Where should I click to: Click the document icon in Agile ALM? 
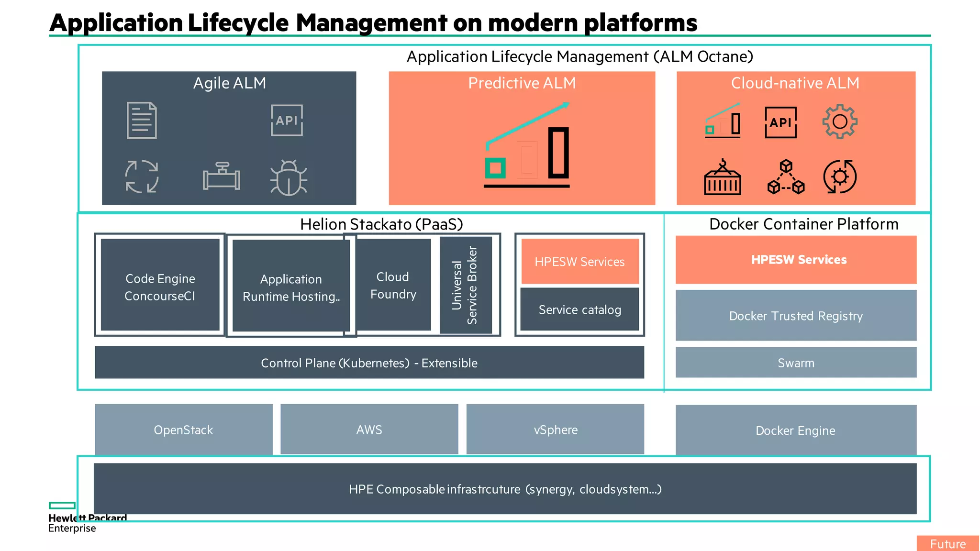pos(142,121)
